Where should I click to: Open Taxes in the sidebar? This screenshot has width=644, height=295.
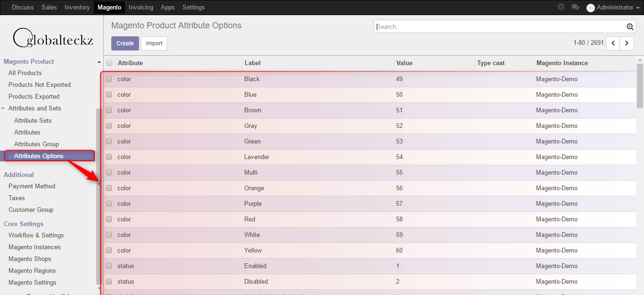[x=17, y=198]
